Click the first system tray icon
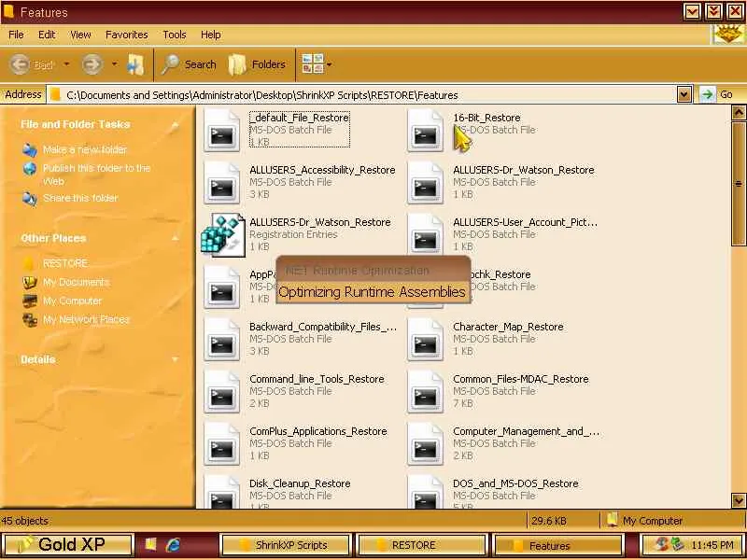 coord(661,544)
